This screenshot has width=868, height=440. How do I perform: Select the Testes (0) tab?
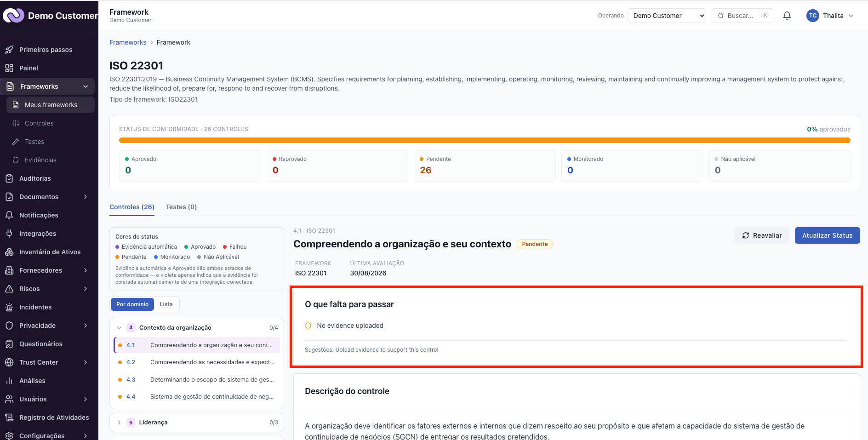(181, 207)
